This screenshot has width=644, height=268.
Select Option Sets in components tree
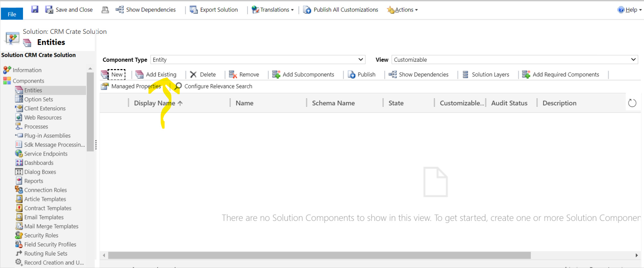(38, 99)
